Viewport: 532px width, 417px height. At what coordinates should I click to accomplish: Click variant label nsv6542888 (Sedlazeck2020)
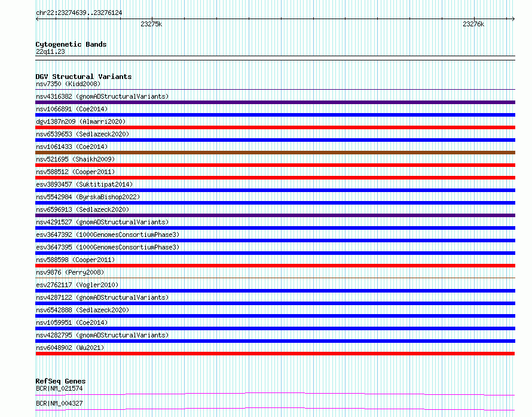[82, 310]
